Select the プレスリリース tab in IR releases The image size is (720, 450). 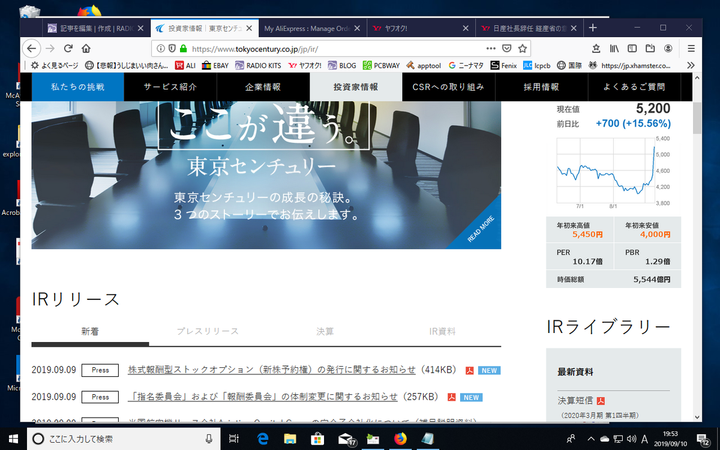pos(207,330)
